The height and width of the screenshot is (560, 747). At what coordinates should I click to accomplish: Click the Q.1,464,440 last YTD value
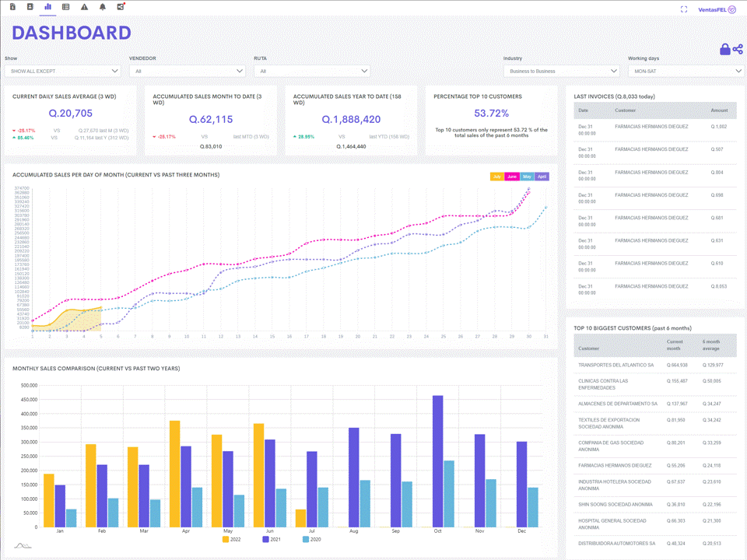(351, 147)
